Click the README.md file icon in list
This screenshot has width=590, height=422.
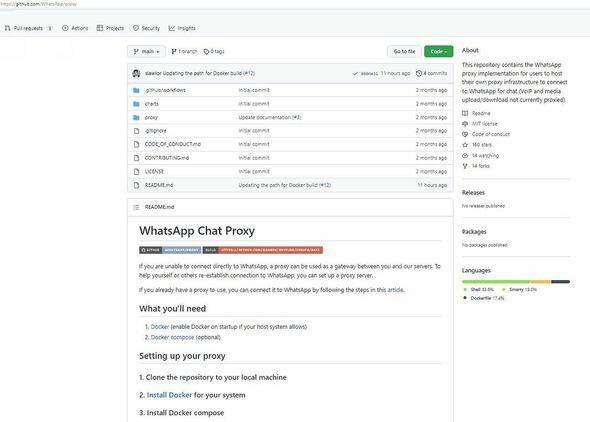(137, 185)
